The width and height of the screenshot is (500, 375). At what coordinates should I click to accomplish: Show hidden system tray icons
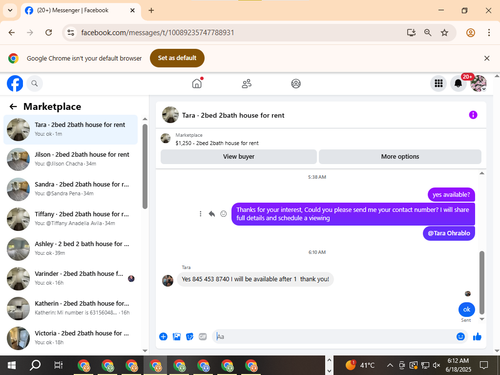coord(390,366)
